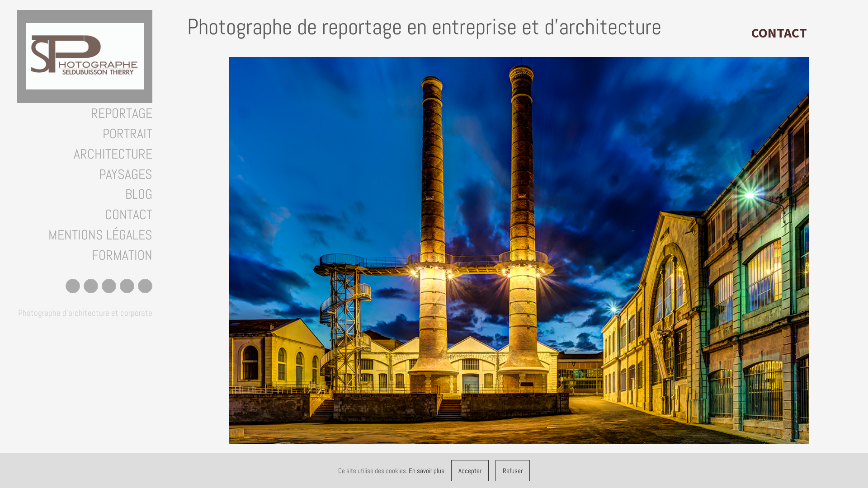Click the bold CONTACT link at top right
Screen dimensions: 868x488
pos(778,33)
